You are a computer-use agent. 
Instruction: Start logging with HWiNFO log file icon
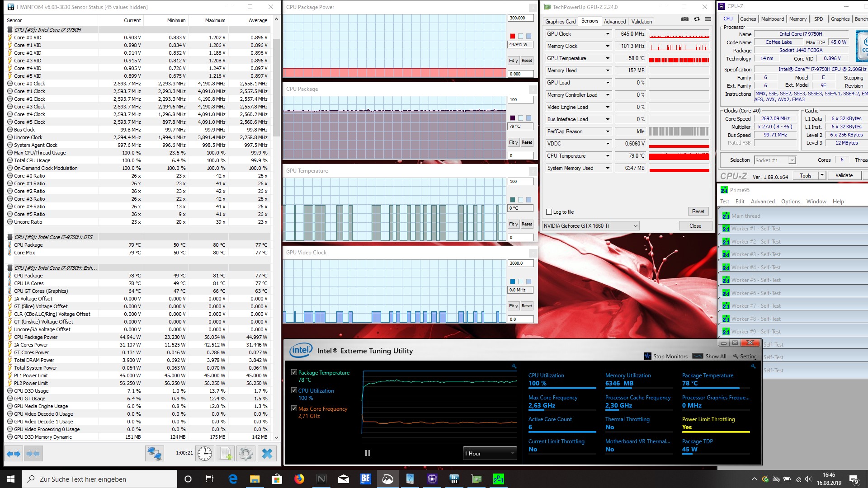[226, 453]
